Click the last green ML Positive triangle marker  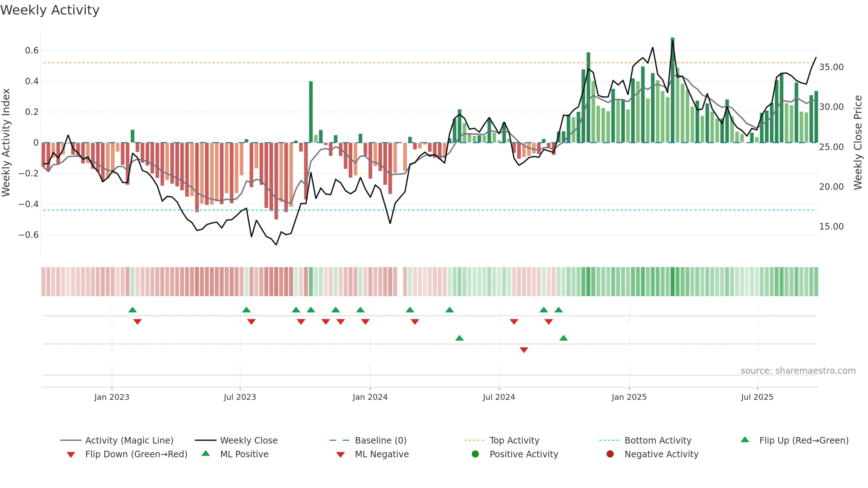[x=563, y=338]
